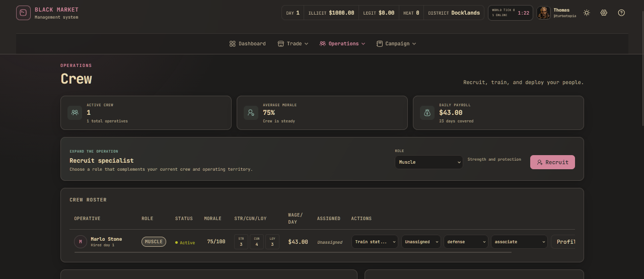Click the 75/100 morale value
Image resolution: width=644 pixels, height=279 pixels.
[216, 242]
